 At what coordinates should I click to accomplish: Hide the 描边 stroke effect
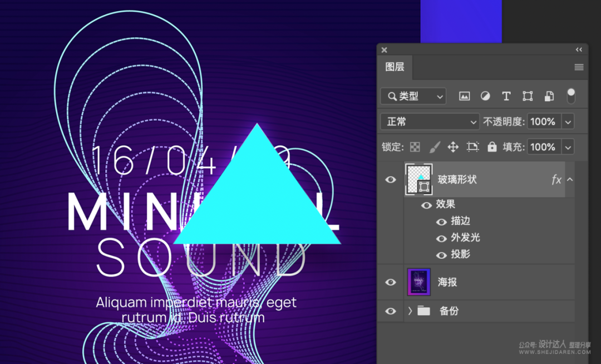(441, 222)
